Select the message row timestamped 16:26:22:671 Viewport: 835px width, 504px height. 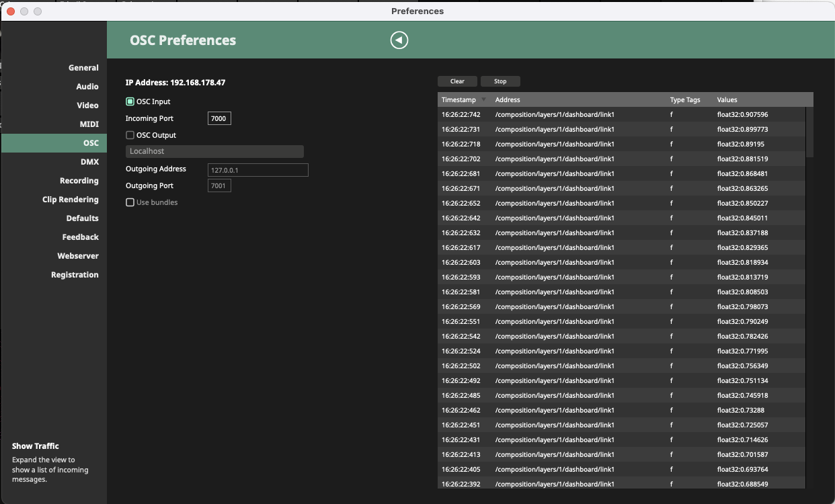(x=621, y=188)
